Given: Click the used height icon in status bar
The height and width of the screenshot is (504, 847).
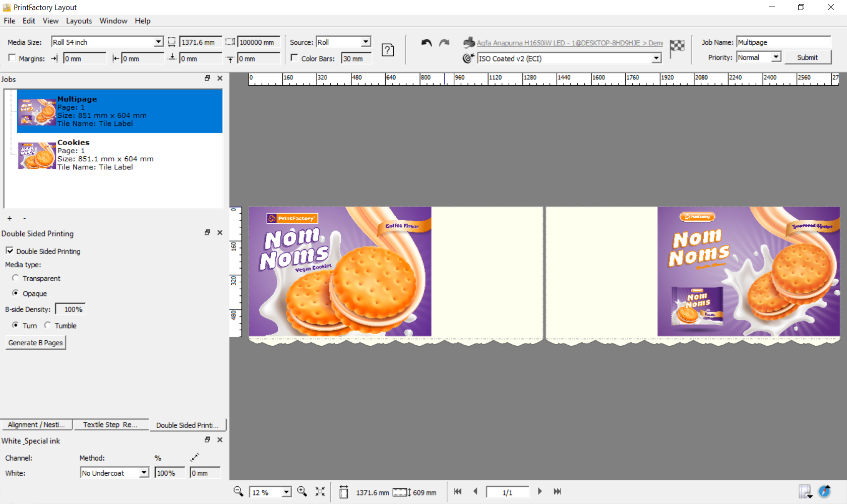Looking at the screenshot, I should click(x=402, y=492).
